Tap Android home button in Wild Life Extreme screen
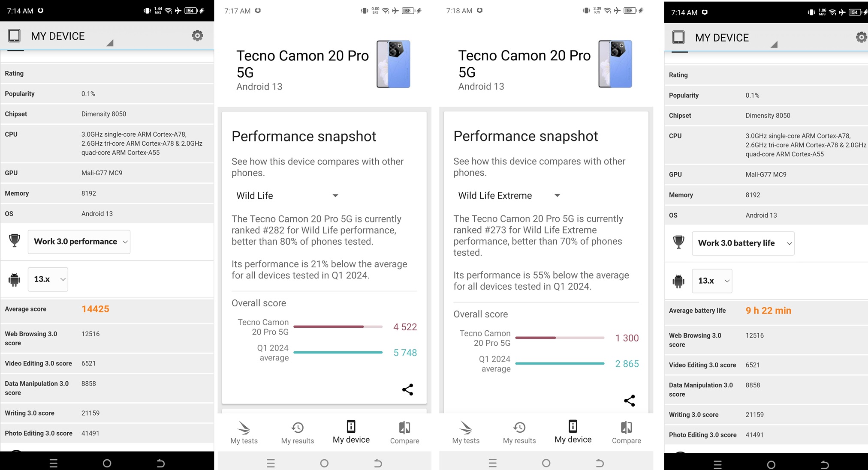 tap(546, 463)
